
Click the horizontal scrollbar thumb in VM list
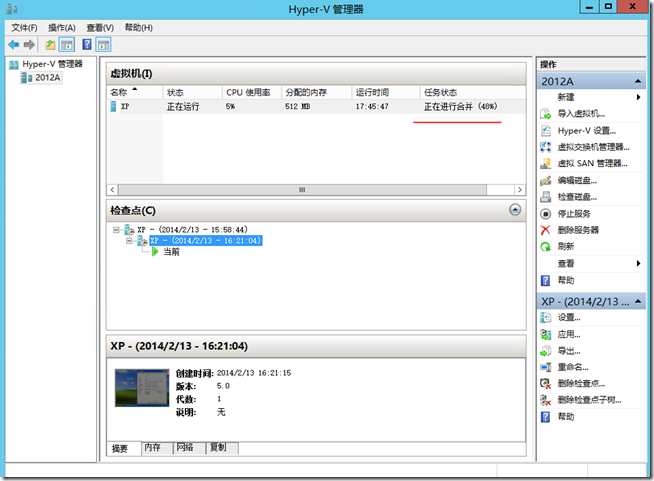(x=302, y=190)
